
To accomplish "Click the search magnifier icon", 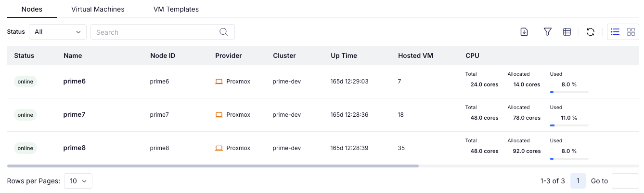I will (x=223, y=32).
